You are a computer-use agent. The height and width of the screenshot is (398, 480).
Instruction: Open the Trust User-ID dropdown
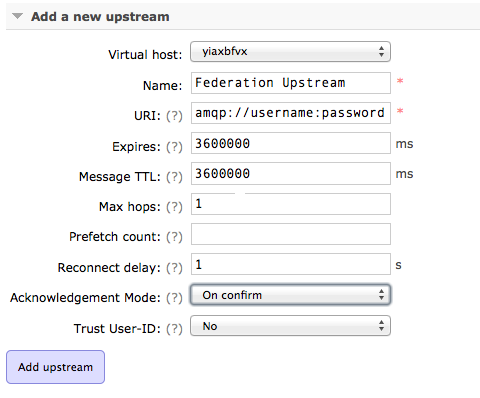290,326
